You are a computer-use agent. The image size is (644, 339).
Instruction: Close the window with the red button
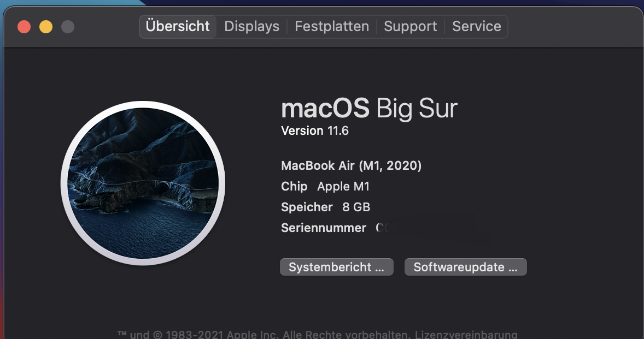24,27
